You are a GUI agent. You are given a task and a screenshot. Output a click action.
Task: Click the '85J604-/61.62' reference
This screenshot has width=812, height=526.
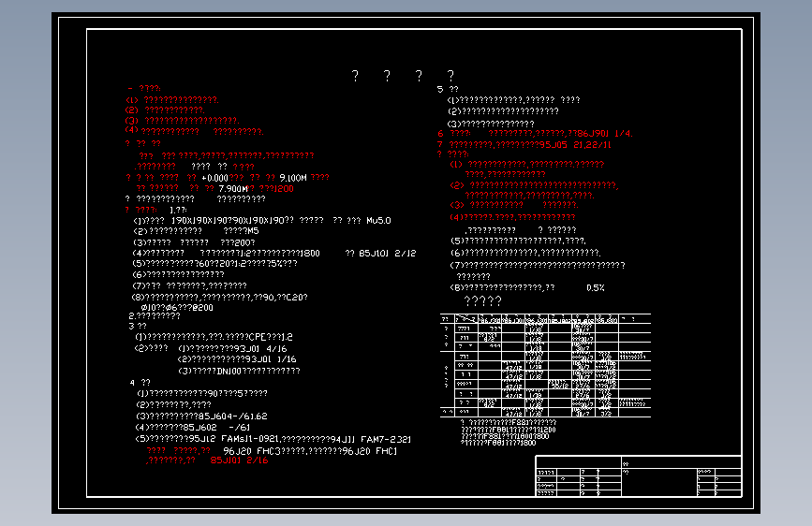tap(232, 416)
